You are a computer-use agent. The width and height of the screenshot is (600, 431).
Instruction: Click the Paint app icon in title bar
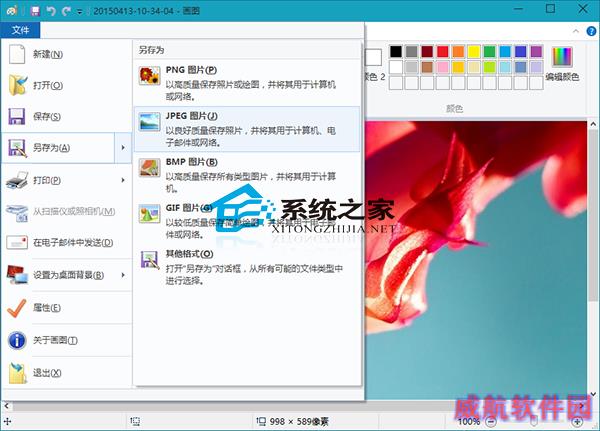click(x=11, y=10)
